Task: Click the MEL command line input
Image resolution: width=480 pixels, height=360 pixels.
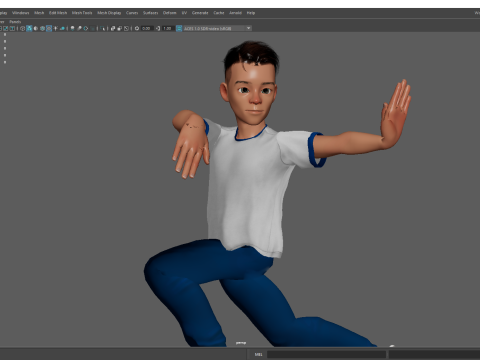Action: (326, 354)
